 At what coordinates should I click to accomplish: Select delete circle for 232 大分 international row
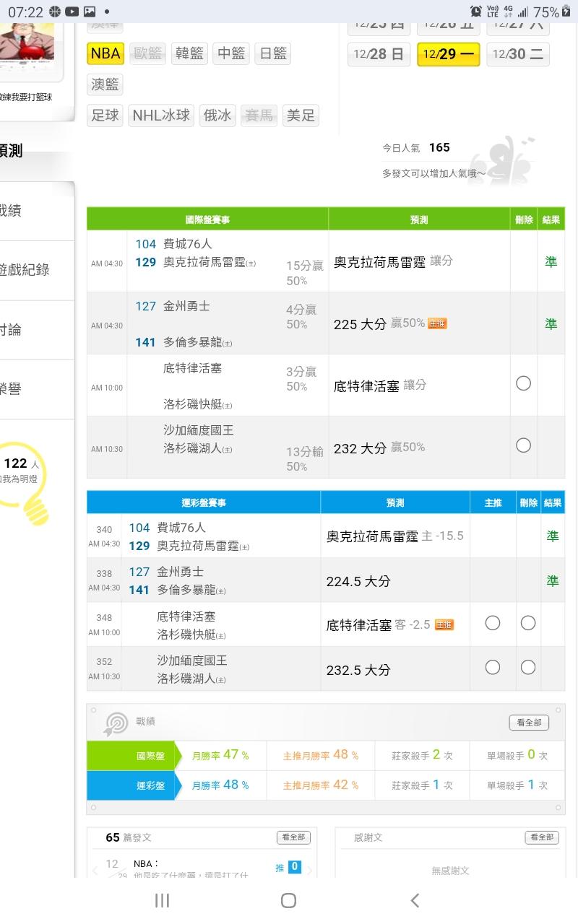[523, 445]
